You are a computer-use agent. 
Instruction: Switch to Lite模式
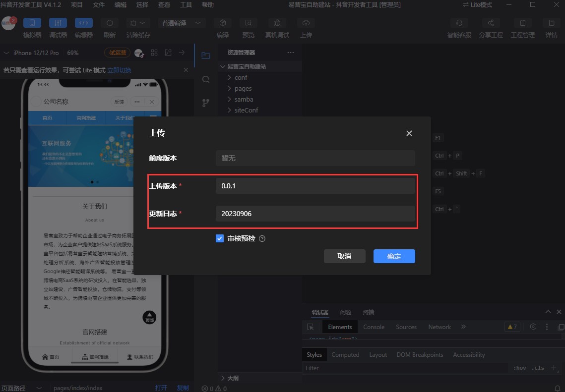click(x=477, y=4)
